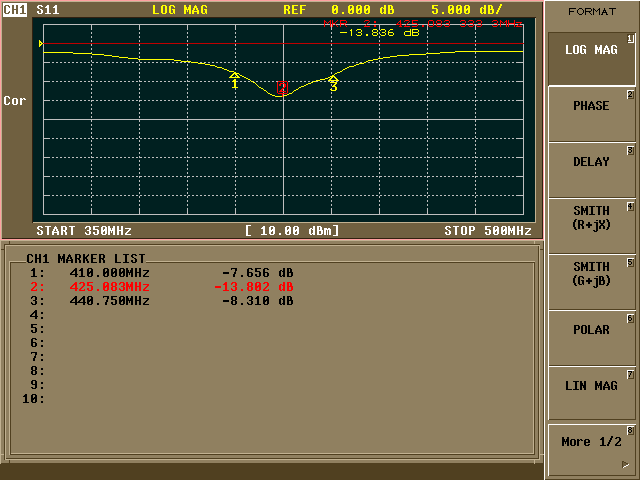Select the LOG MAG format softkey
This screenshot has height=480, width=640.
pyautogui.click(x=591, y=59)
